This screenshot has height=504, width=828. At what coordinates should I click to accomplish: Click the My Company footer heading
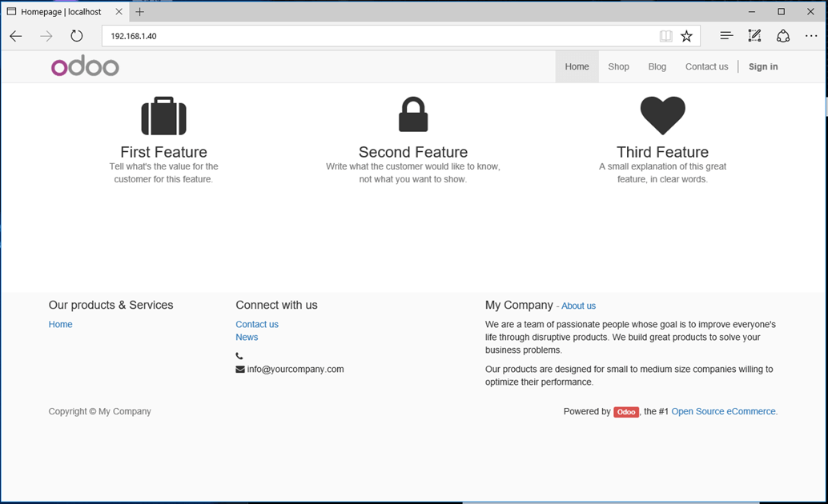pyautogui.click(x=519, y=305)
